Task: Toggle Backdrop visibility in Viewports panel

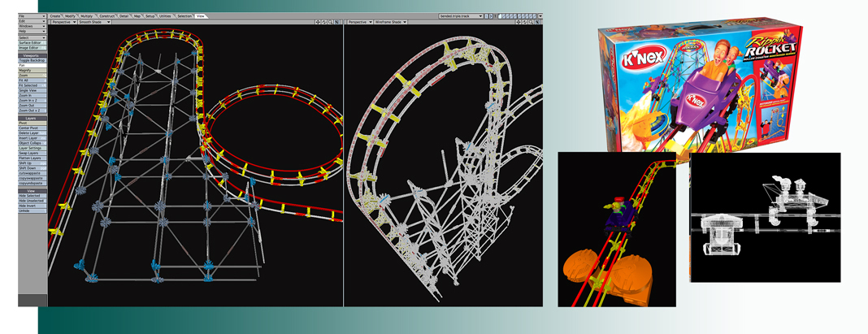Action: tap(33, 60)
